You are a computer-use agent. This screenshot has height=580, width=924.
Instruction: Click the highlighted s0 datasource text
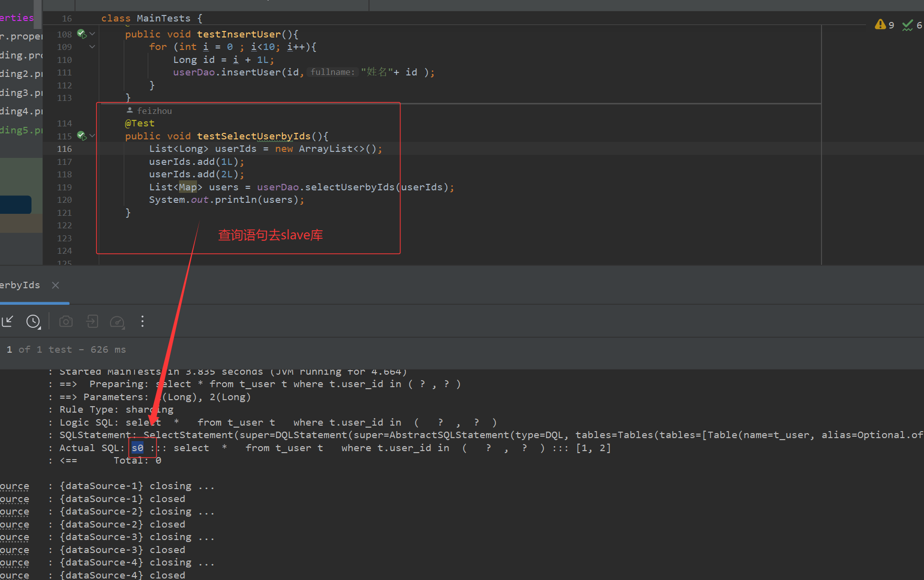(x=137, y=448)
